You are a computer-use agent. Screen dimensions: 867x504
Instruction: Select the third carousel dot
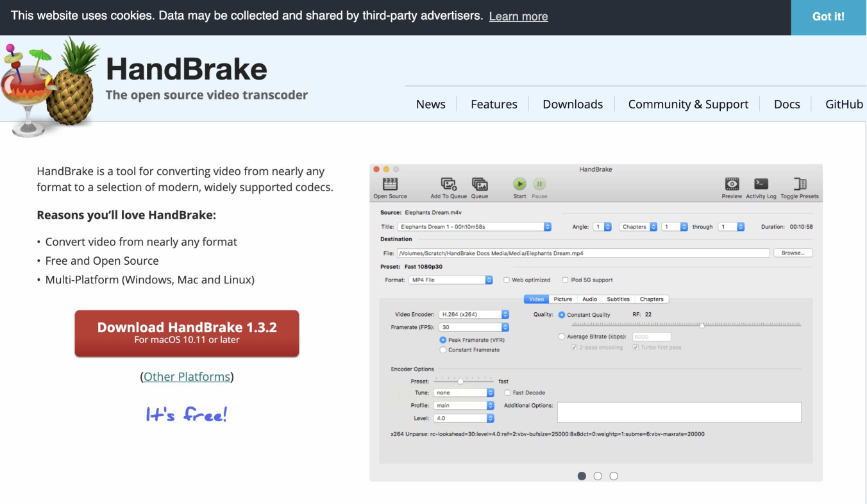[x=614, y=476]
